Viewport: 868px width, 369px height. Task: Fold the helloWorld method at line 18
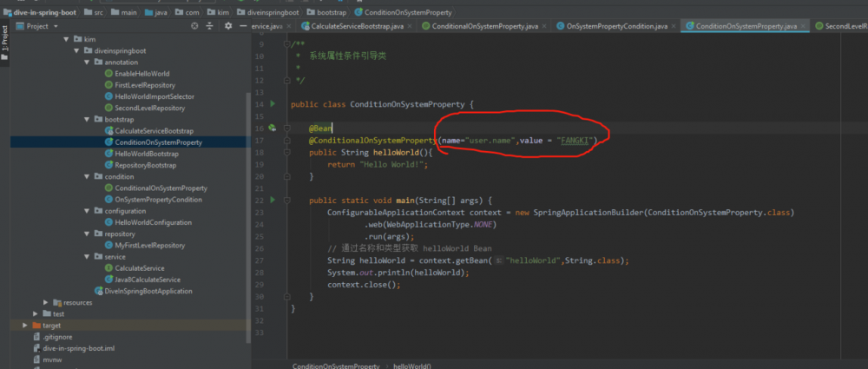pos(286,152)
